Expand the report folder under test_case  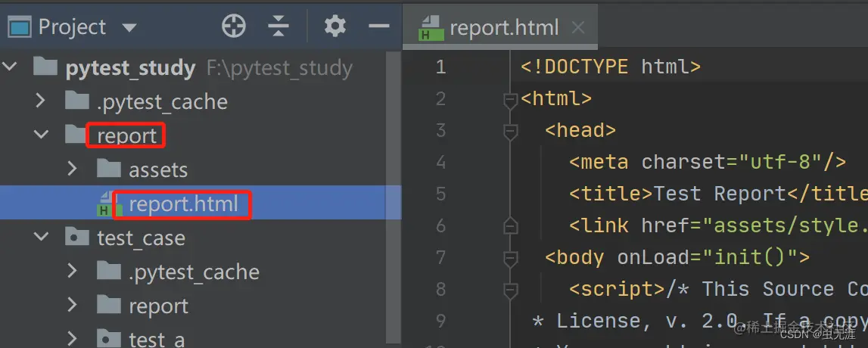click(x=72, y=306)
